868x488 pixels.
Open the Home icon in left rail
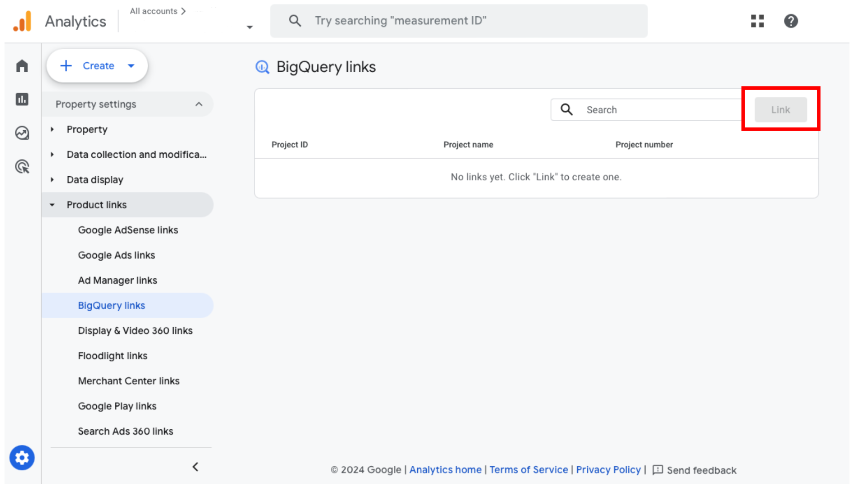tap(22, 66)
